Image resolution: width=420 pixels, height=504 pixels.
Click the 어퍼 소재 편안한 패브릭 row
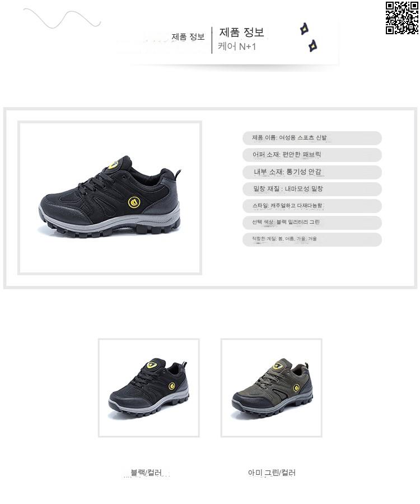[312, 155]
